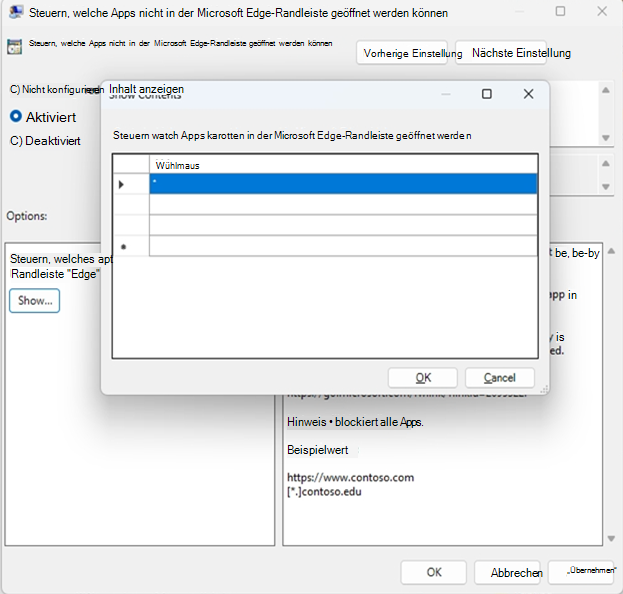Go to Vorherige Einstellung
623x594 pixels.
[x=402, y=53]
